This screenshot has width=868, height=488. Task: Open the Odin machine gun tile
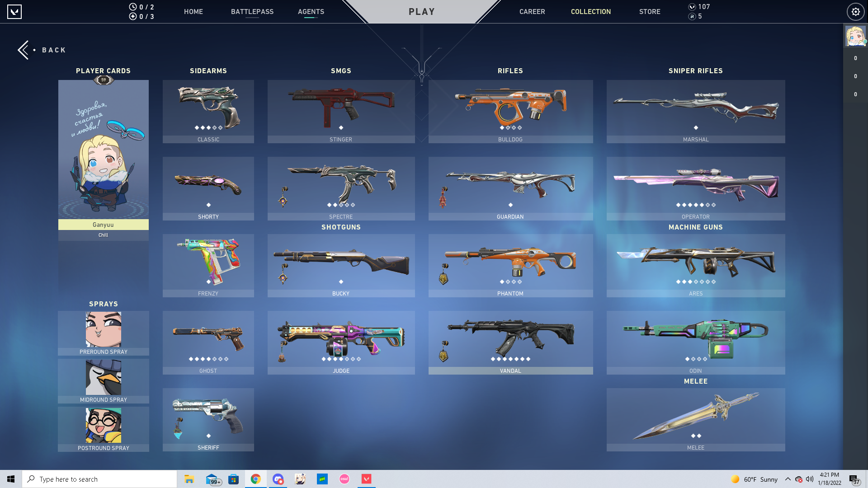click(696, 343)
